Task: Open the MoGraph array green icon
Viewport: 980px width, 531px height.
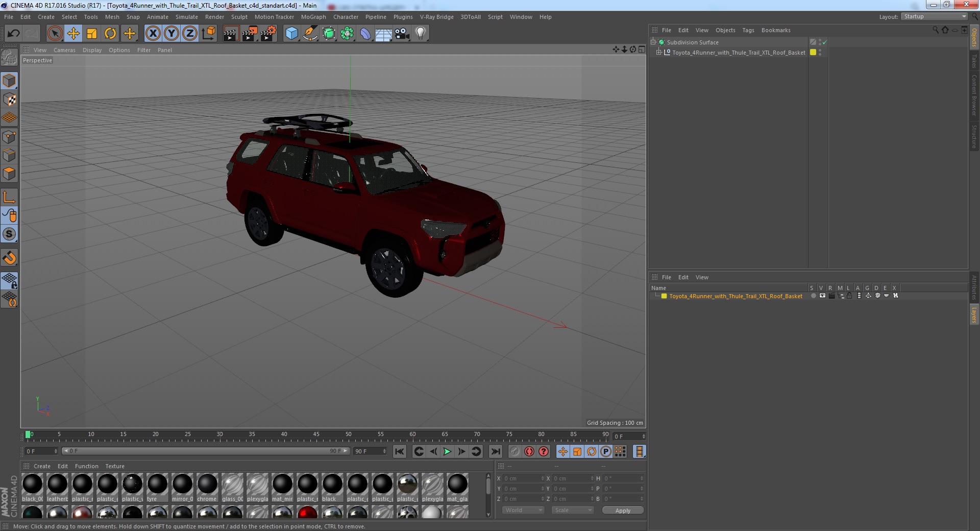Action: click(x=347, y=34)
